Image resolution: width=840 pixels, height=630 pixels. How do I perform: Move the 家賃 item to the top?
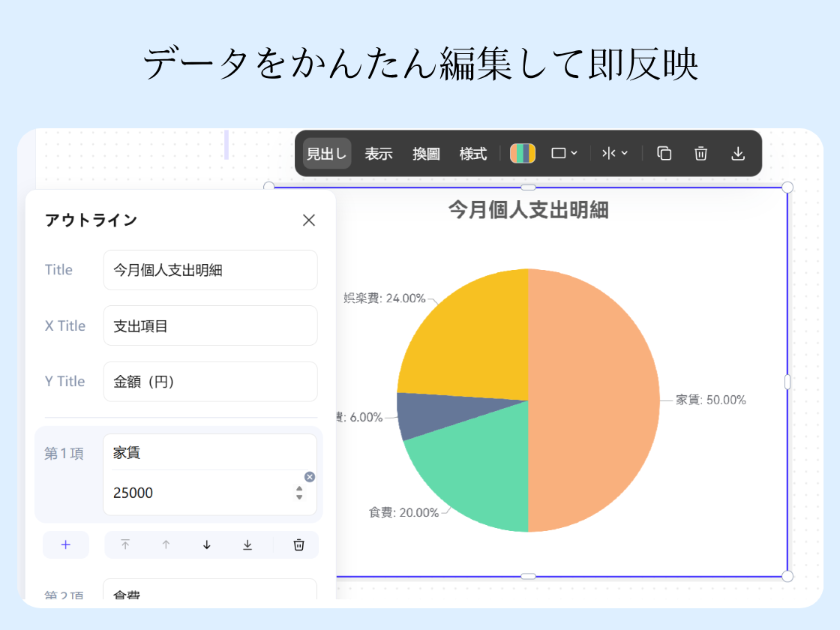tap(126, 545)
